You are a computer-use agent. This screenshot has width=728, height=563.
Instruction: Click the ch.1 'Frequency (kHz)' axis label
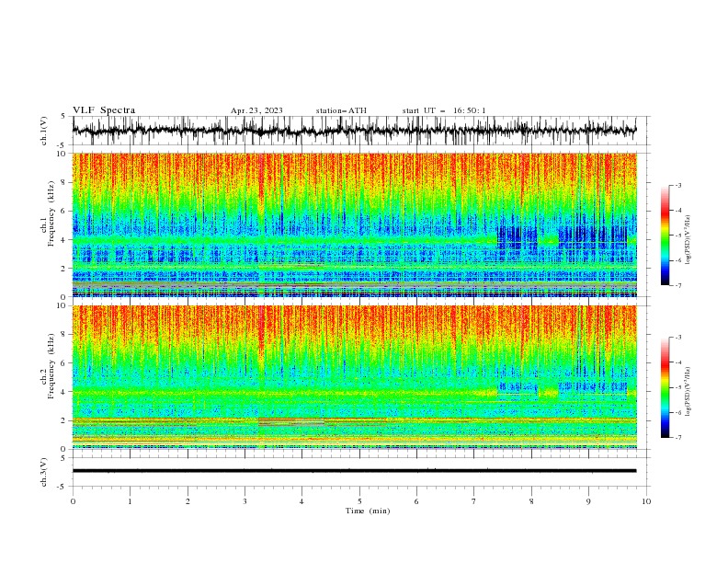coord(51,212)
